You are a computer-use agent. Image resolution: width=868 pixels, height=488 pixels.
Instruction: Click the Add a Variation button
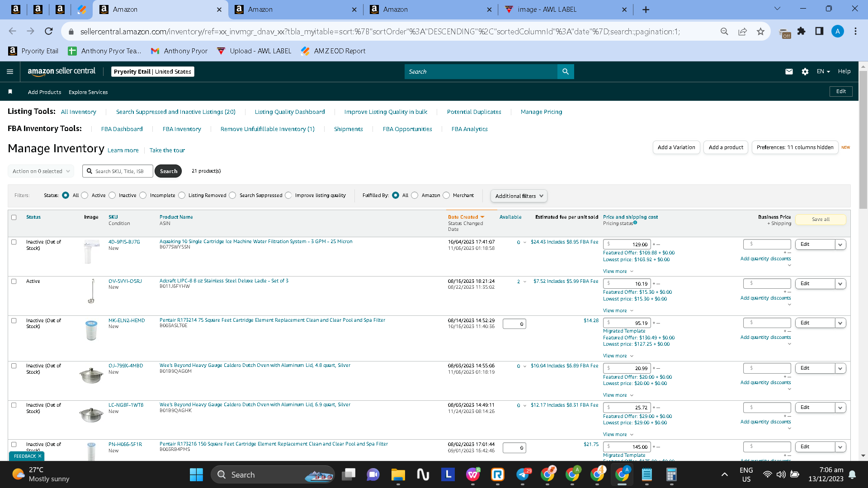click(x=676, y=147)
